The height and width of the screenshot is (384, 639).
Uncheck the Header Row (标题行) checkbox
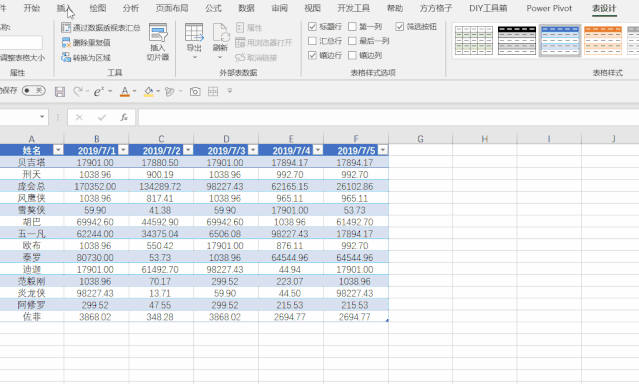[x=312, y=27]
